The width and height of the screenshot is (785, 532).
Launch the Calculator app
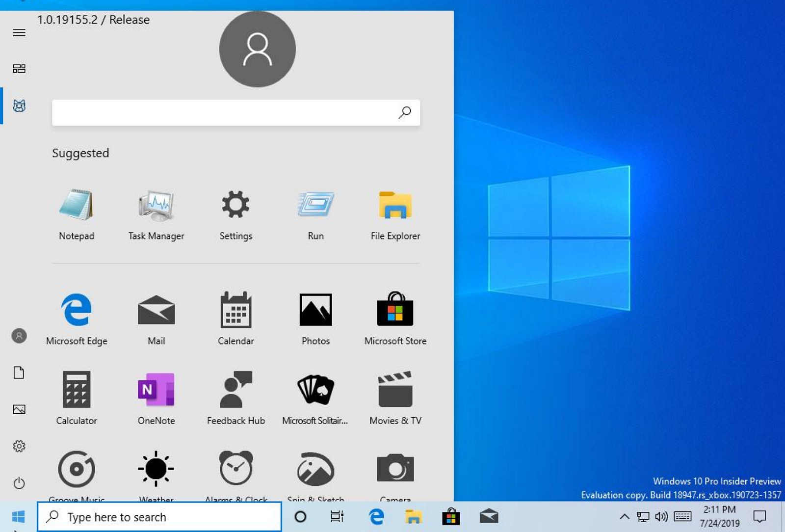tap(76, 399)
